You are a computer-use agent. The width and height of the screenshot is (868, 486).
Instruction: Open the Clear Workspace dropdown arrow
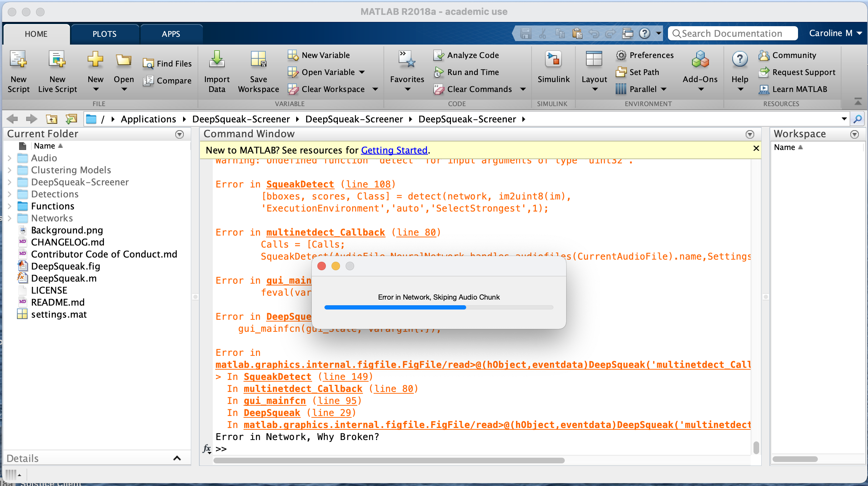coord(375,89)
